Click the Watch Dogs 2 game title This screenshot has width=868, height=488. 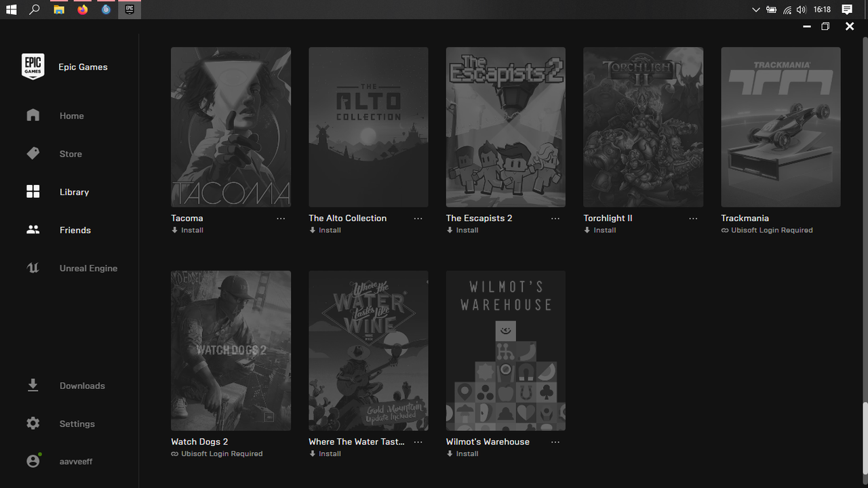pyautogui.click(x=199, y=442)
